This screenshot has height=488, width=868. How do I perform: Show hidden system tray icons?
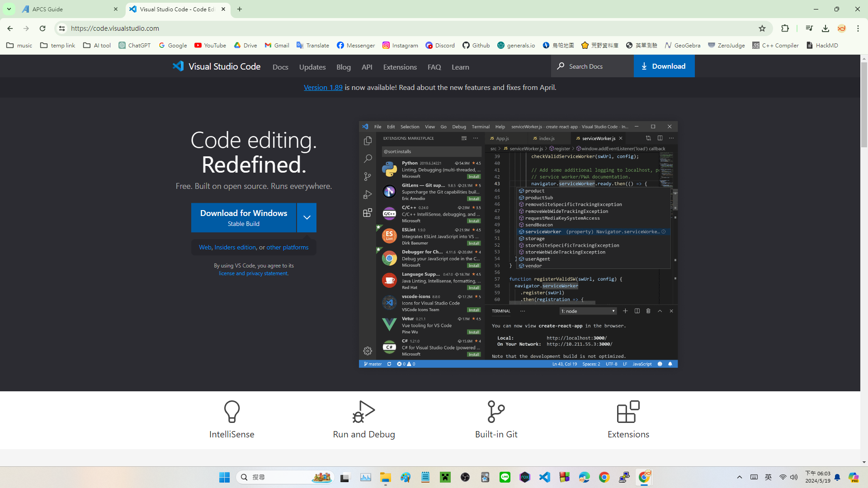tap(740, 477)
